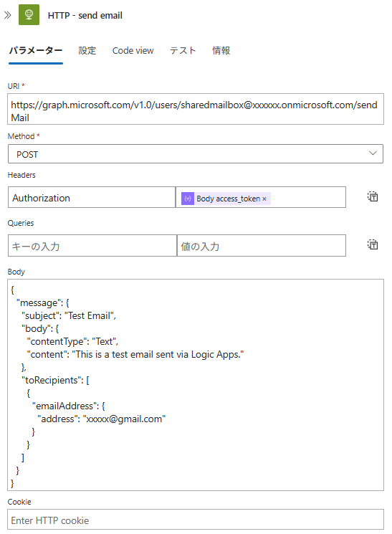
Task: Select the Body access_token token chip
Action: 226,199
